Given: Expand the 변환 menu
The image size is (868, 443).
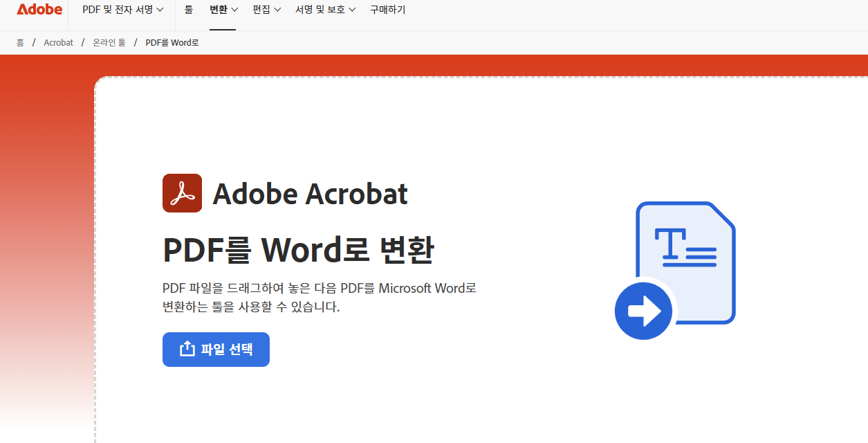Looking at the screenshot, I should pyautogui.click(x=223, y=10).
